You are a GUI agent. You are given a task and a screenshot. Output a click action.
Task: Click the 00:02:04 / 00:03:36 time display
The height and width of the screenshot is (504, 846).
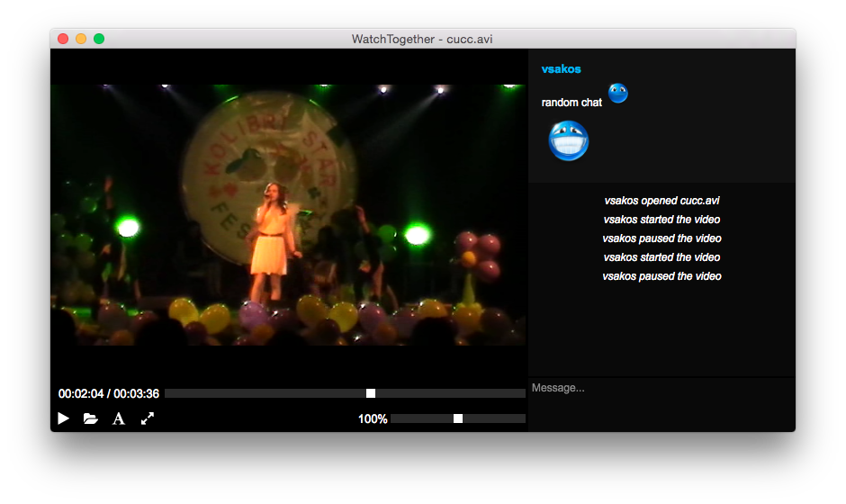(109, 394)
